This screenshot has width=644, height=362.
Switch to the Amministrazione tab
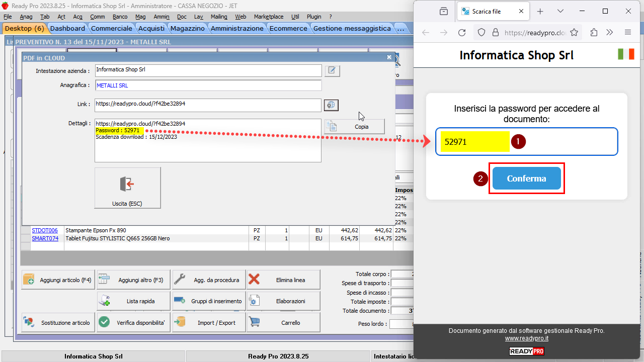coord(237,29)
